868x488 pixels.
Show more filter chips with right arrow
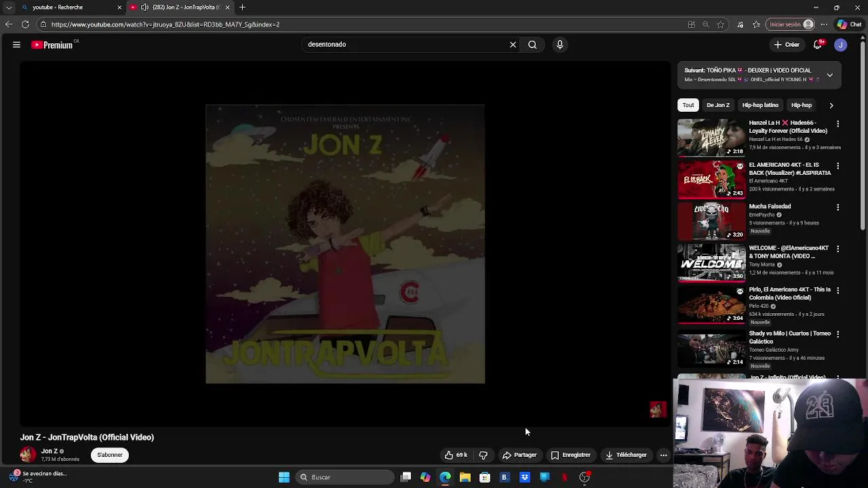(831, 105)
